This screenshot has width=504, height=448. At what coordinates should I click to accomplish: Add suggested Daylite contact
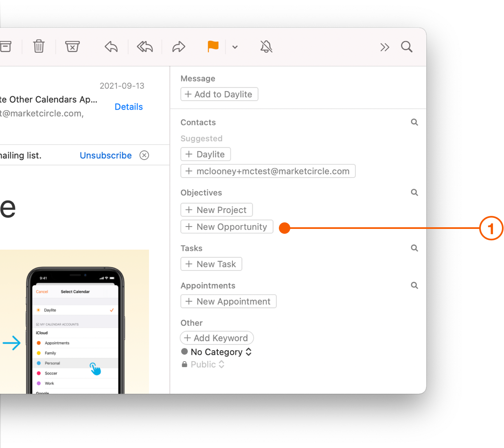pyautogui.click(x=206, y=154)
